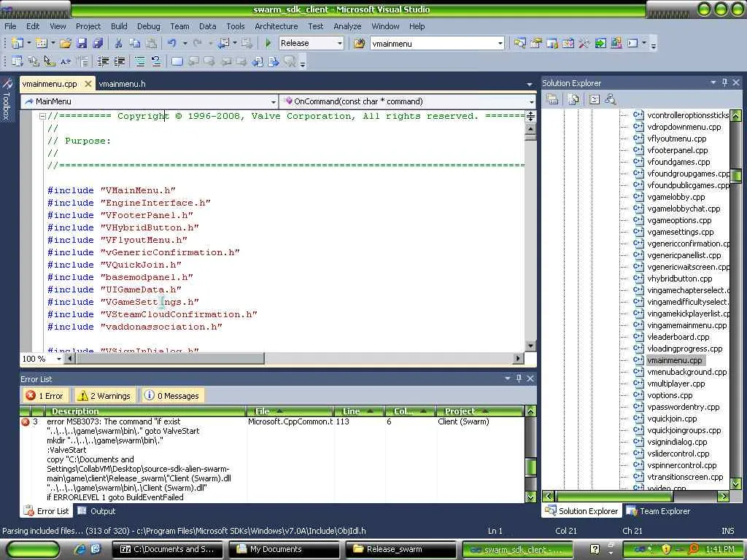The image size is (747, 560).
Task: Click the Open File folder icon
Action: click(65, 43)
